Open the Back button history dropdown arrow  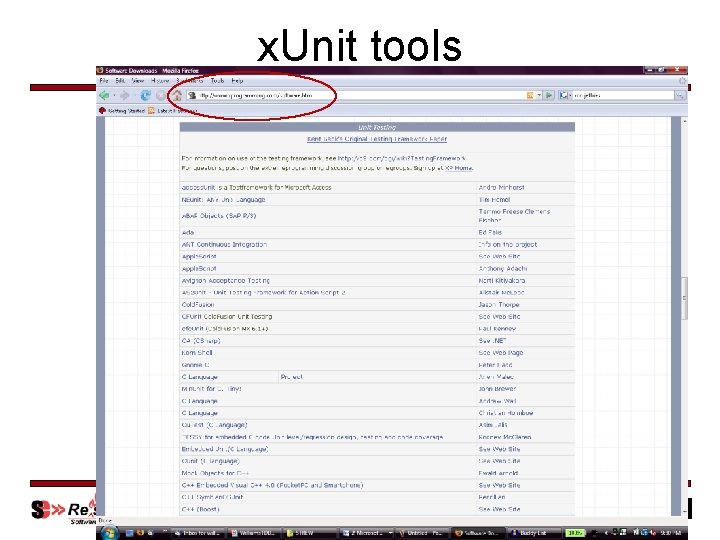pos(114,96)
